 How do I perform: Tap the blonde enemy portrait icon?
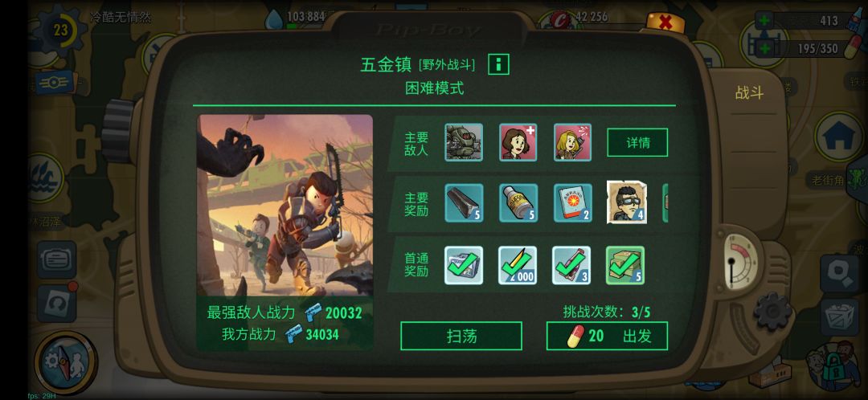[572, 142]
